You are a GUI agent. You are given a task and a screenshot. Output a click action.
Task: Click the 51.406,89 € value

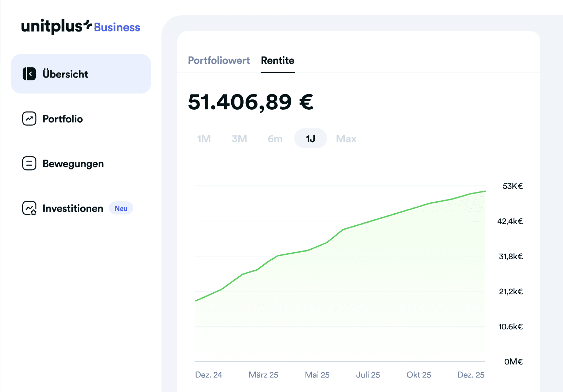251,102
